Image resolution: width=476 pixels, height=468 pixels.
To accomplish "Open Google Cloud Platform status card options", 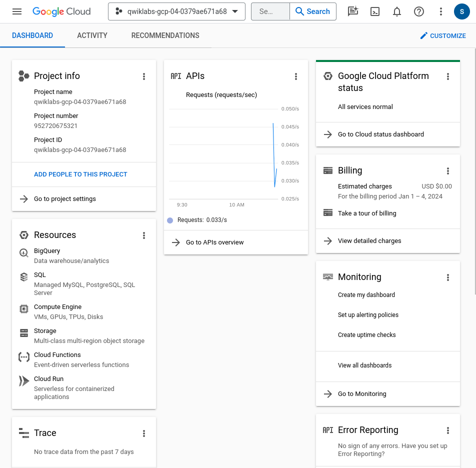I will click(448, 76).
